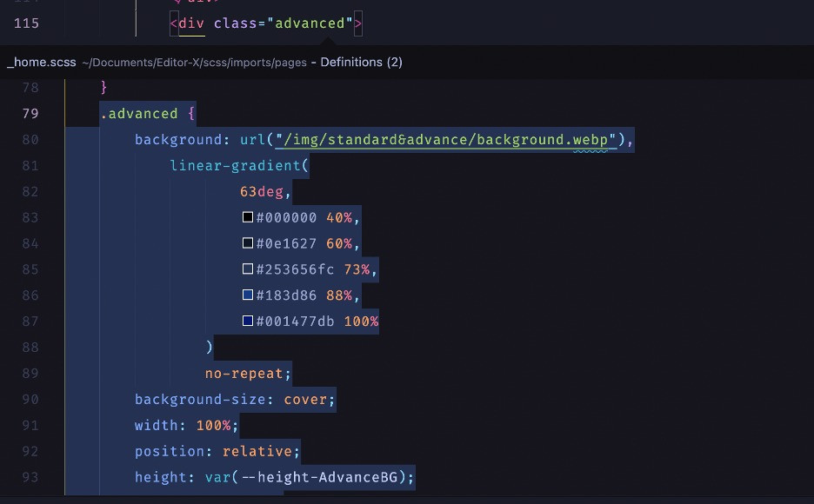The height and width of the screenshot is (504, 814).
Task: Open color picker for #000000 swatch
Action: [248, 217]
